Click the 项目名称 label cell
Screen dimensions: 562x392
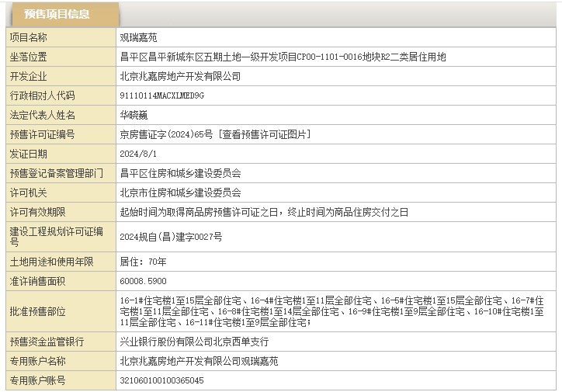click(61, 37)
